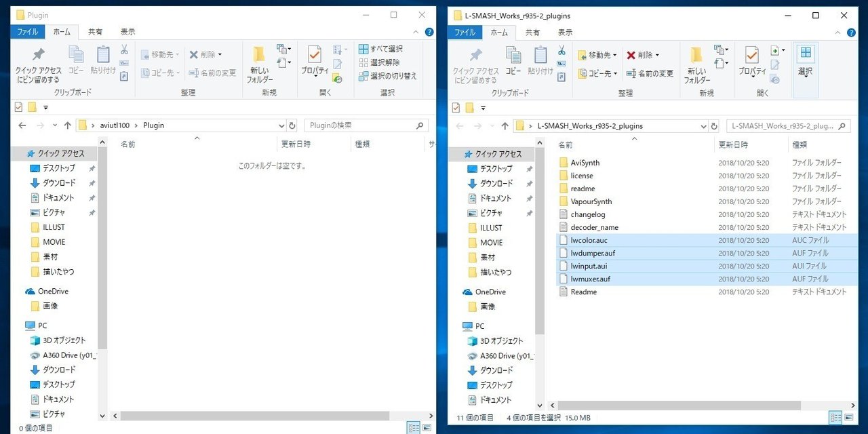Pin to Quick Access in Plugin window
Image resolution: width=868 pixels, height=434 pixels.
click(38, 65)
